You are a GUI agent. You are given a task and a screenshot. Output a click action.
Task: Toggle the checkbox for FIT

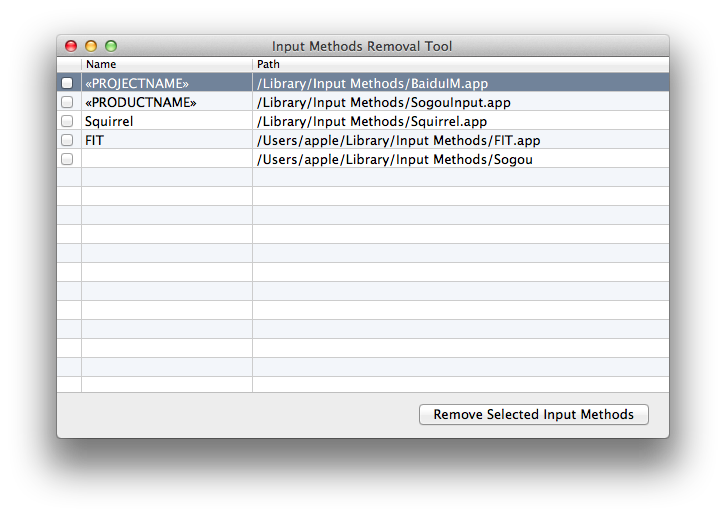[67, 140]
